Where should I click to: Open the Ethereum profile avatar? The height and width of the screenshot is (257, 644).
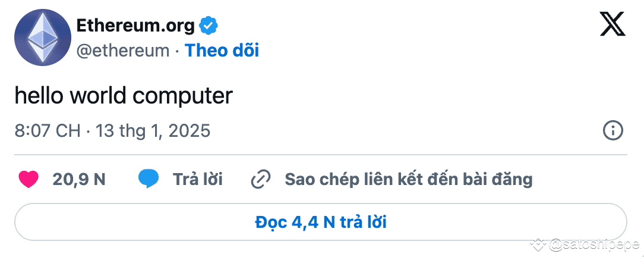[x=43, y=37]
